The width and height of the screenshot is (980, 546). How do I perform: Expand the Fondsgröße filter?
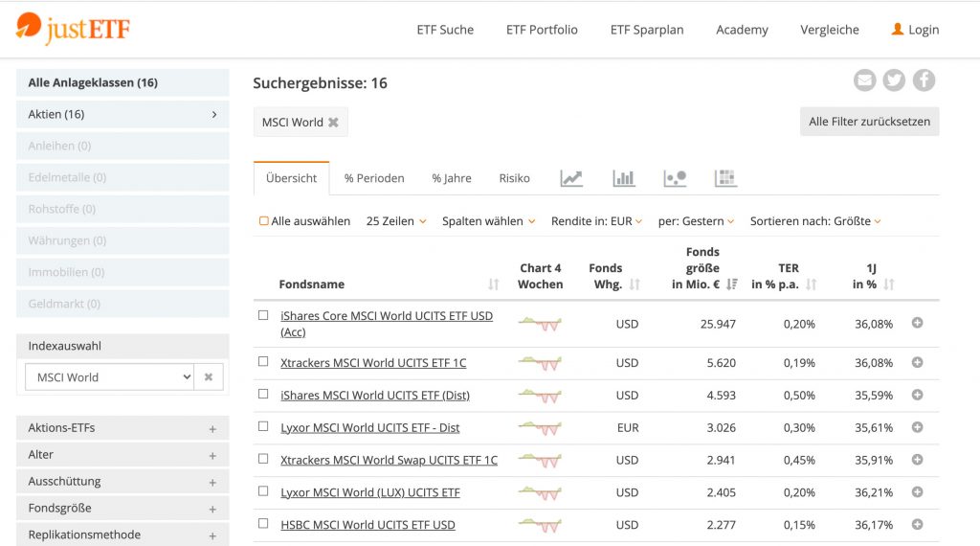click(122, 509)
